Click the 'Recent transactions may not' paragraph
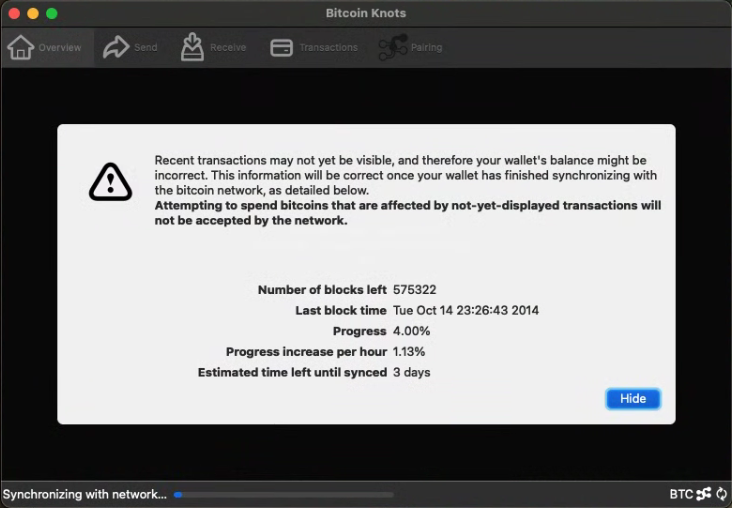 [x=406, y=175]
